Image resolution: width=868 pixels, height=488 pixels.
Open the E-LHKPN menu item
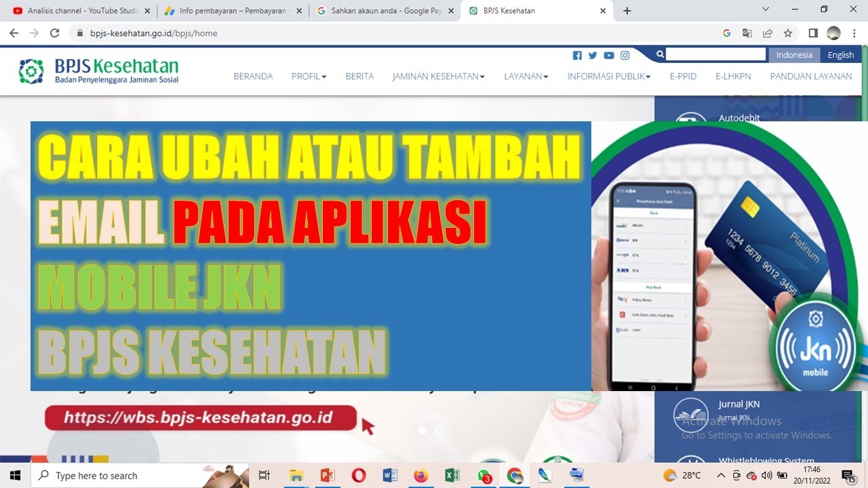coord(733,77)
